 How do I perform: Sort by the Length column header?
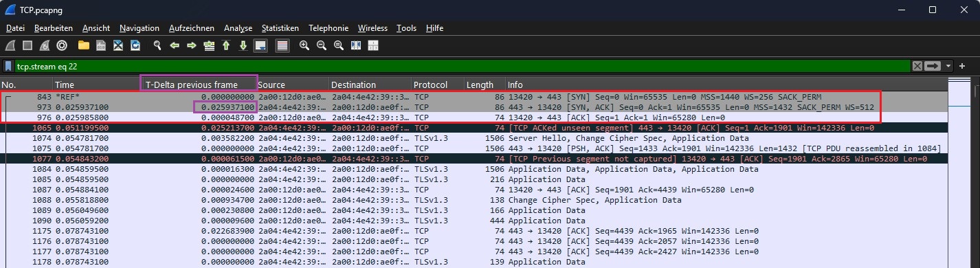[485, 85]
